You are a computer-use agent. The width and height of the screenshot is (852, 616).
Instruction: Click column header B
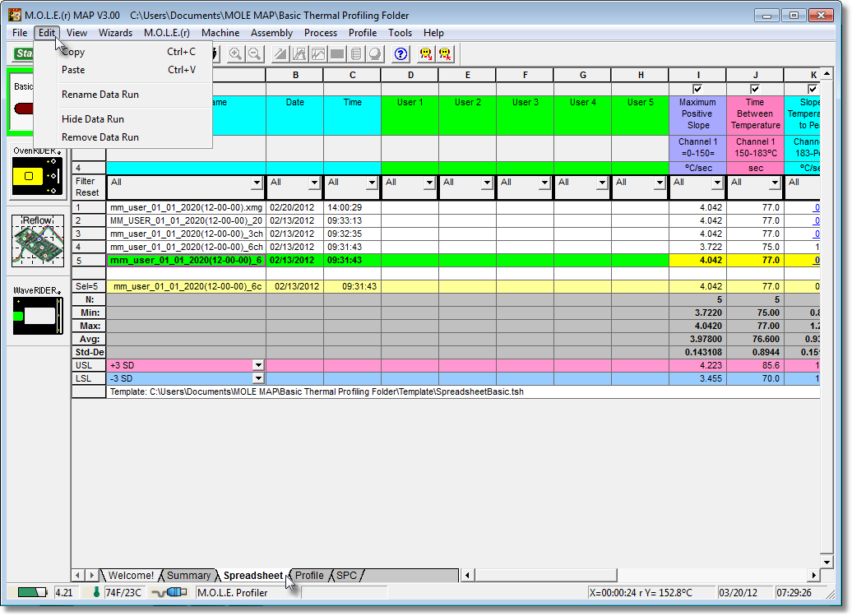point(295,75)
